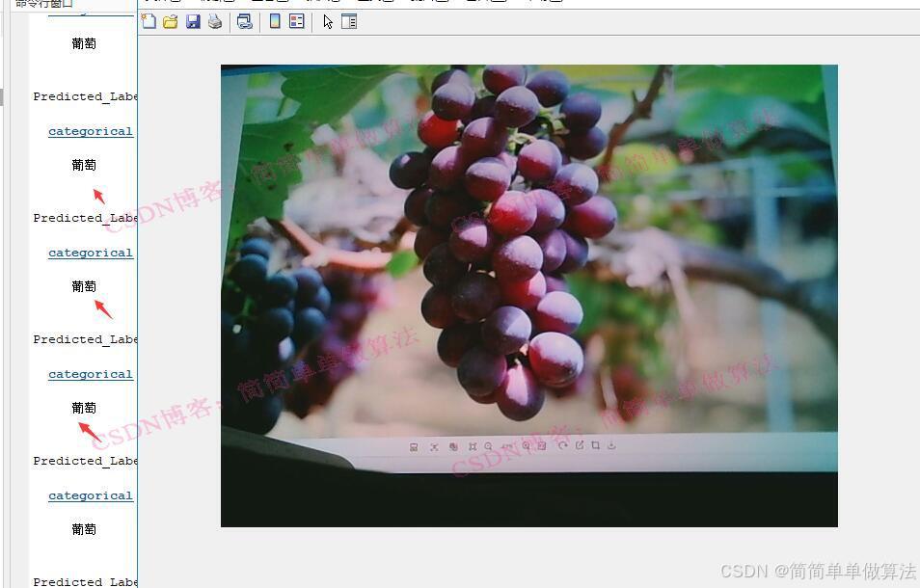The height and width of the screenshot is (588, 920).
Task: Click the bottommost categorical link
Action: point(91,496)
